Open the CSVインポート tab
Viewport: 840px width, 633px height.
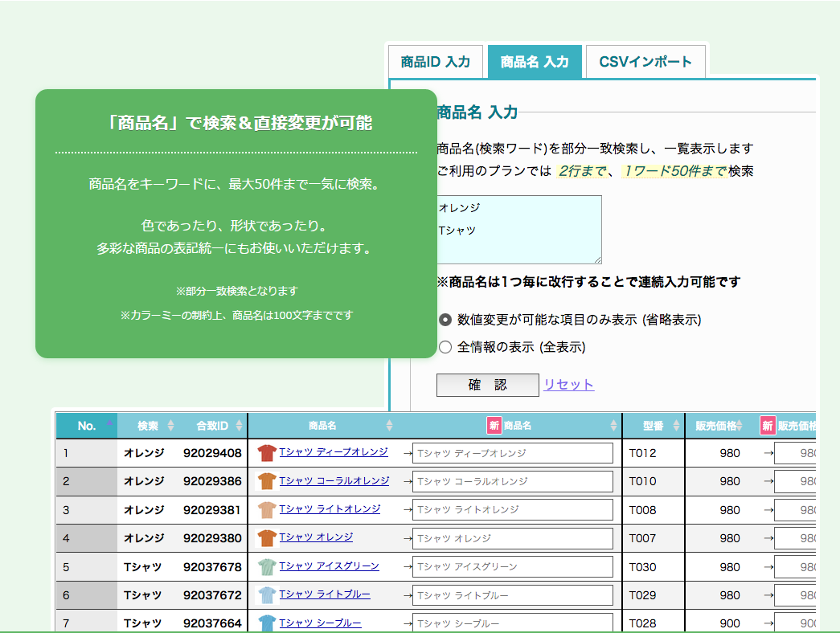click(645, 61)
